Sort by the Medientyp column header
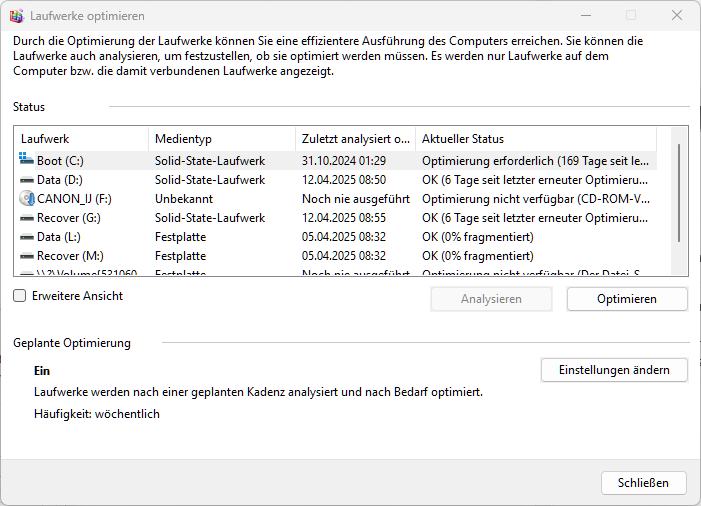701x506 pixels. (221, 139)
